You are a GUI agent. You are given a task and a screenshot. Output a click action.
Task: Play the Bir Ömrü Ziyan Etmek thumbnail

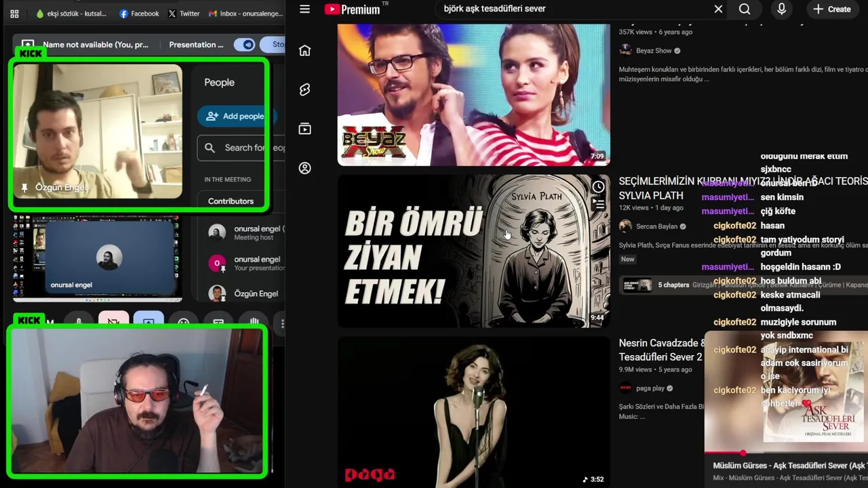click(473, 251)
